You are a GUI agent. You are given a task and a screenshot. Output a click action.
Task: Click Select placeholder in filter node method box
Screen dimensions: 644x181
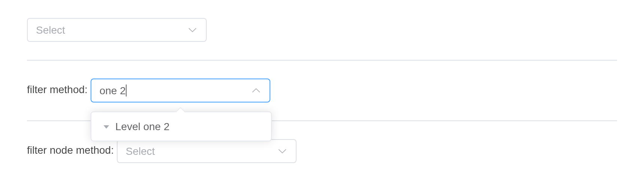pyautogui.click(x=140, y=151)
